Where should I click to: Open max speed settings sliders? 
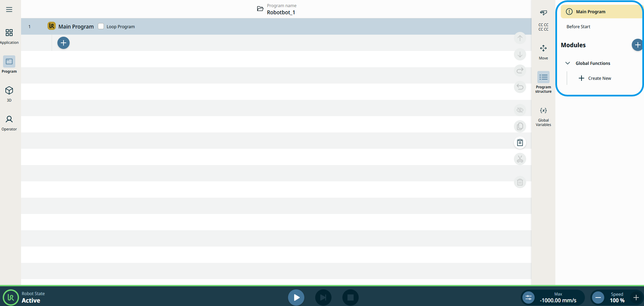(529, 298)
